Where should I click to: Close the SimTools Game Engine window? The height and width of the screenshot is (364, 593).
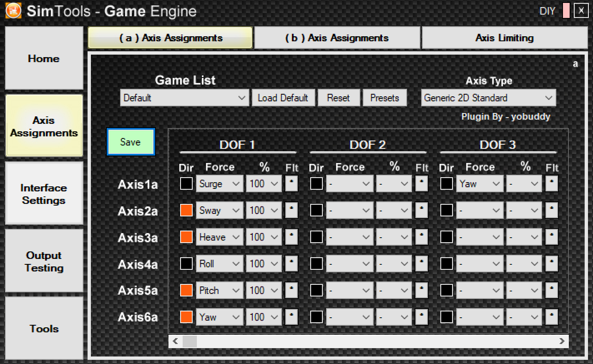(581, 11)
